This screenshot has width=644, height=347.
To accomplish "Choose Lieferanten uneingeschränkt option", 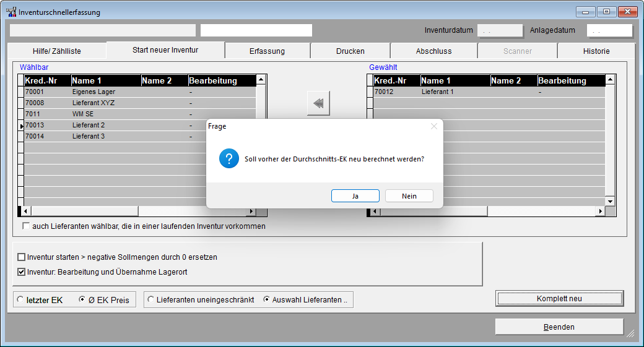I will coord(150,300).
